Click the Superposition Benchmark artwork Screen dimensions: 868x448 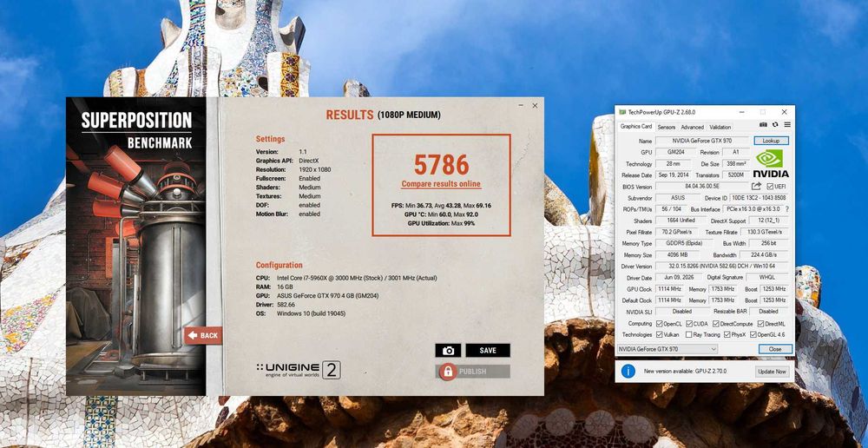(x=136, y=247)
